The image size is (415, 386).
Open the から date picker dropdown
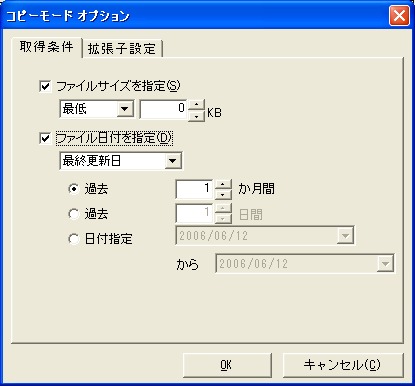[x=385, y=264]
